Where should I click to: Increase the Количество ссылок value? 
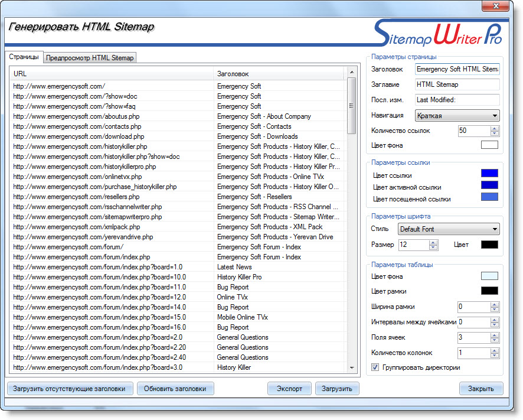click(495, 128)
